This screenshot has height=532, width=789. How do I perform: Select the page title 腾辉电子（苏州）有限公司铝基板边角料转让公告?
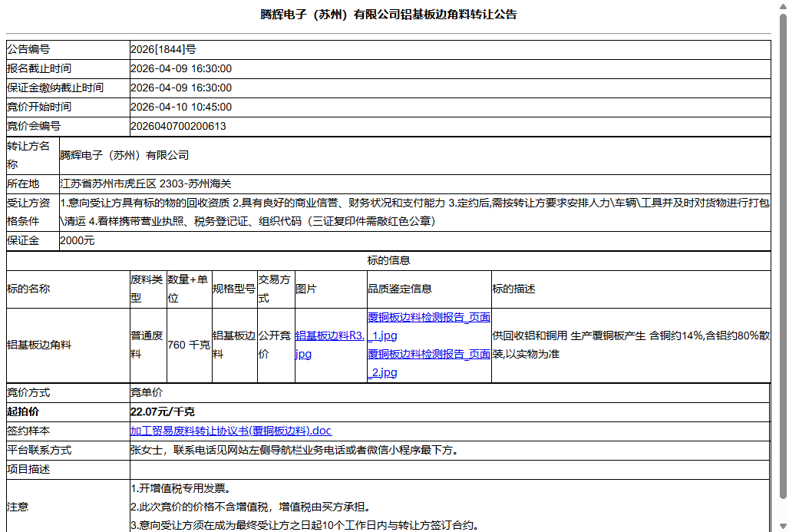(x=388, y=15)
